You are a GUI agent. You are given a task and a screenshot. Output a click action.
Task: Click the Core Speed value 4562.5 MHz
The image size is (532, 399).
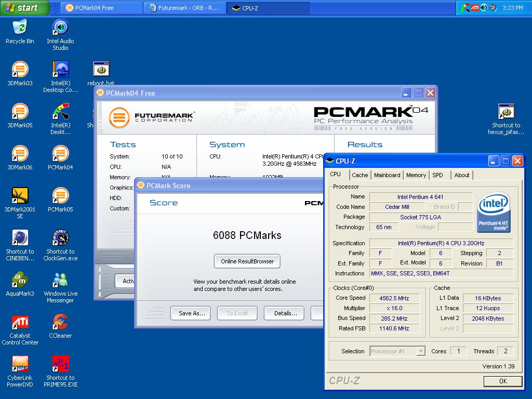pyautogui.click(x=394, y=298)
